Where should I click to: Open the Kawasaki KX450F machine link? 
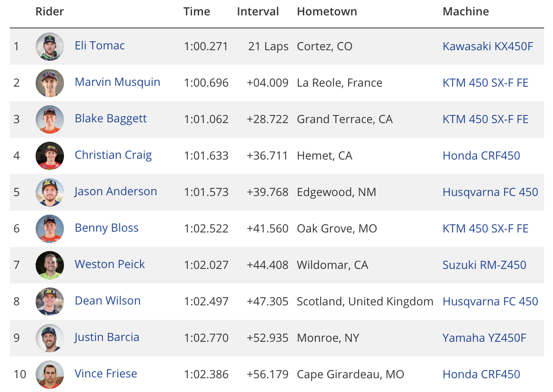488,46
